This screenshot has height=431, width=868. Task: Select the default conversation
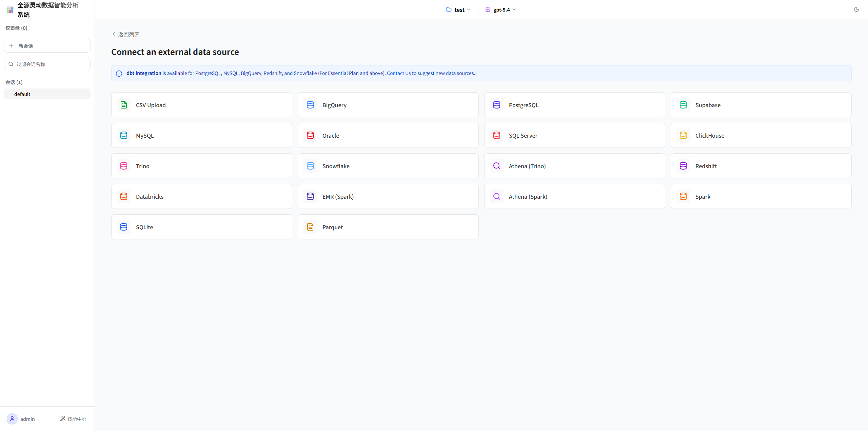click(x=47, y=94)
